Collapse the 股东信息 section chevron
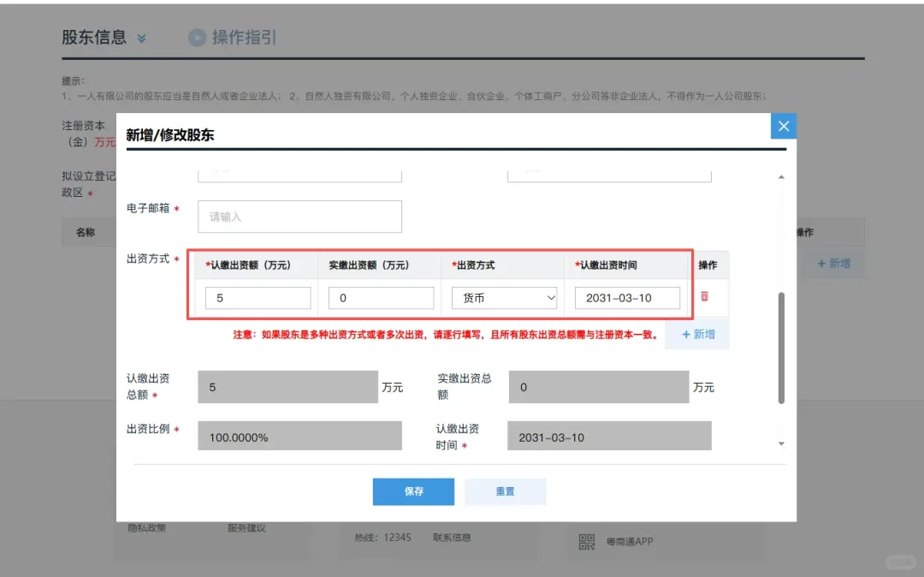The width and height of the screenshot is (924, 577). click(142, 38)
